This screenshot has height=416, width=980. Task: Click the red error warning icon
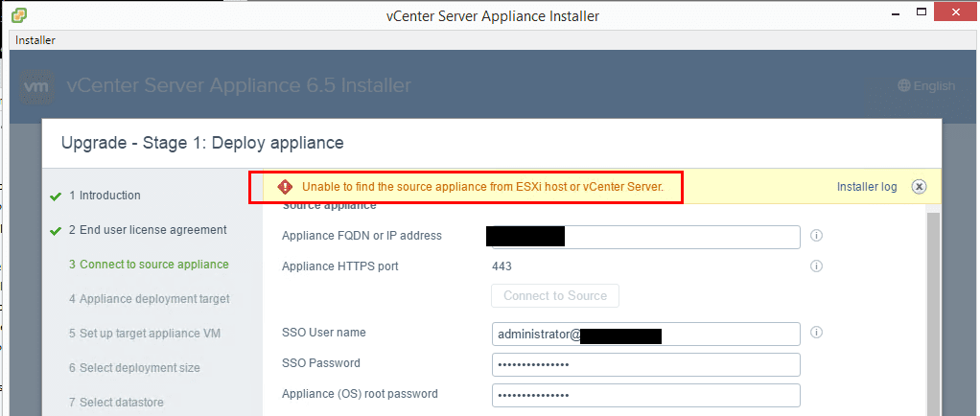click(x=285, y=187)
